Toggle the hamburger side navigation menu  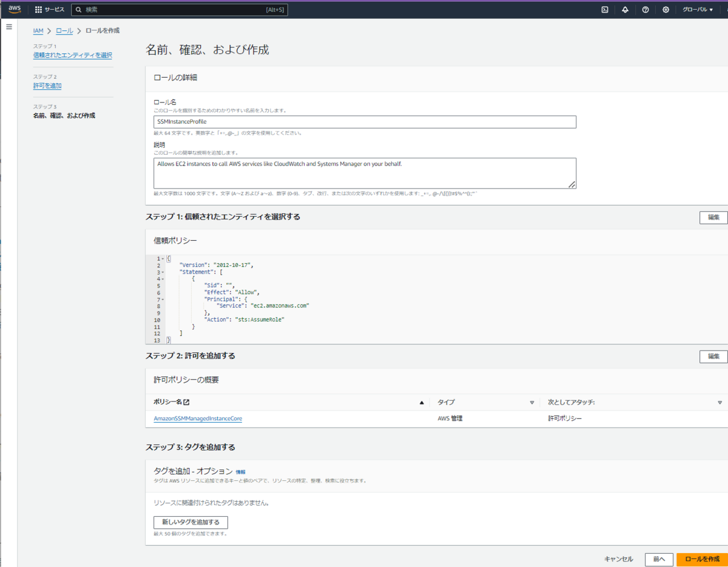click(x=8, y=27)
